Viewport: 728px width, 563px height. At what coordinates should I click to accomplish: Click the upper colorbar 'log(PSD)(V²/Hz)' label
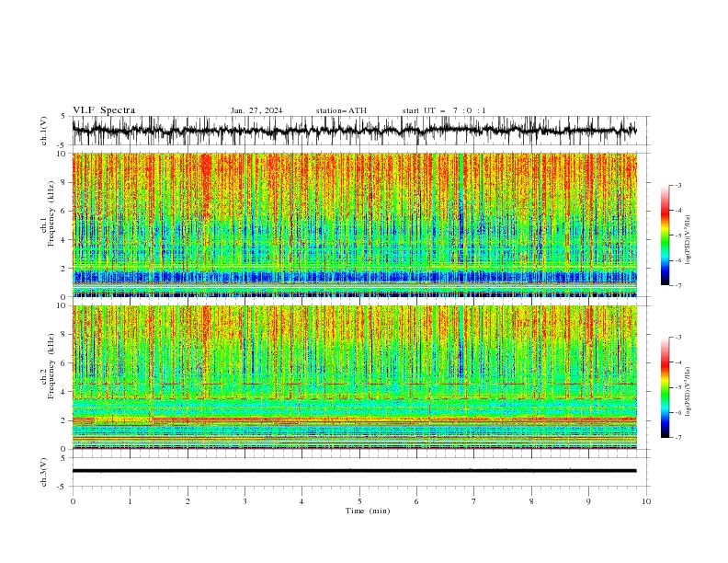(688, 240)
